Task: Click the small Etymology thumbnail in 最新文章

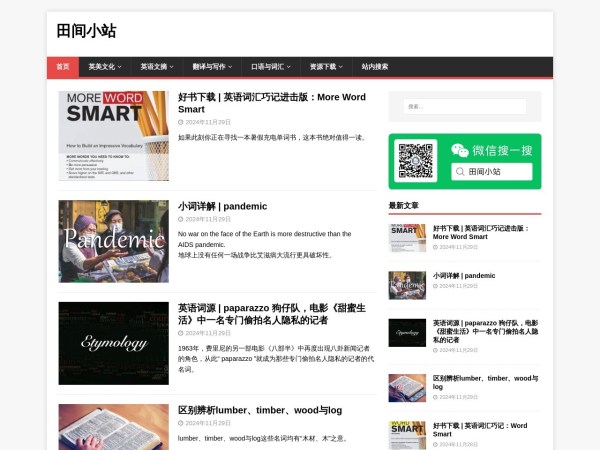Action: [x=407, y=332]
